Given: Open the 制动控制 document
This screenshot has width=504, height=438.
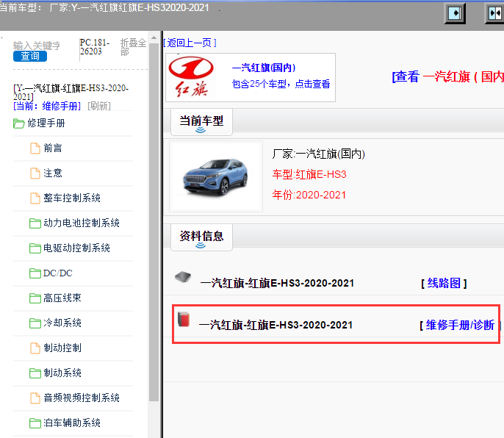Looking at the screenshot, I should coord(62,348).
